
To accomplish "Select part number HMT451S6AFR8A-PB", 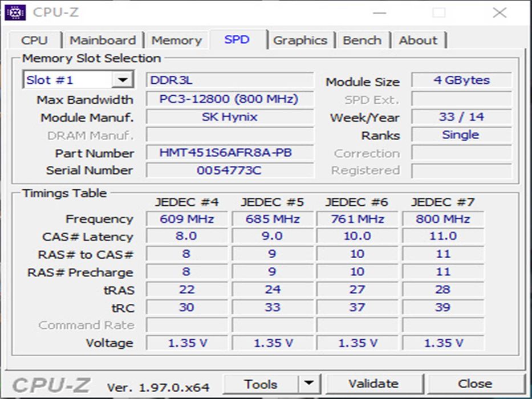I will click(230, 153).
